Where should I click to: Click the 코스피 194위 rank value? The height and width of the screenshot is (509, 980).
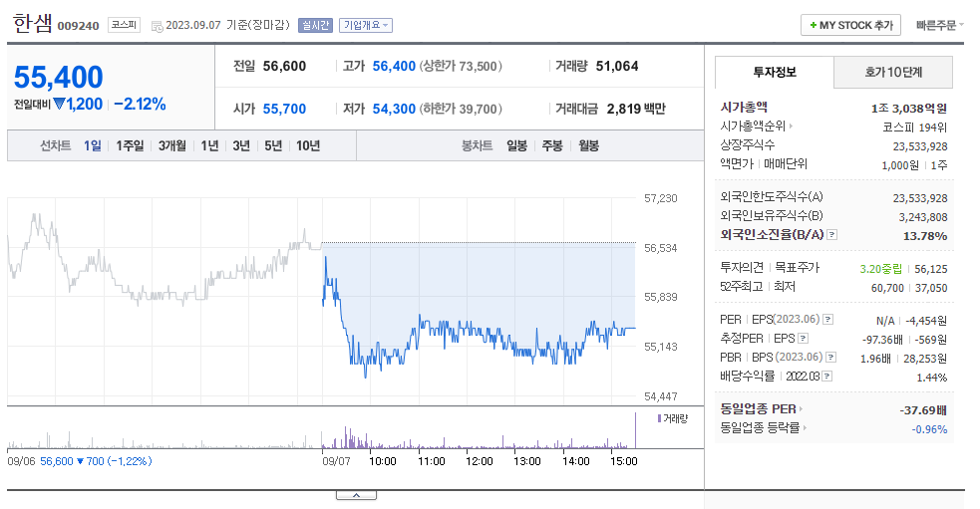click(915, 127)
